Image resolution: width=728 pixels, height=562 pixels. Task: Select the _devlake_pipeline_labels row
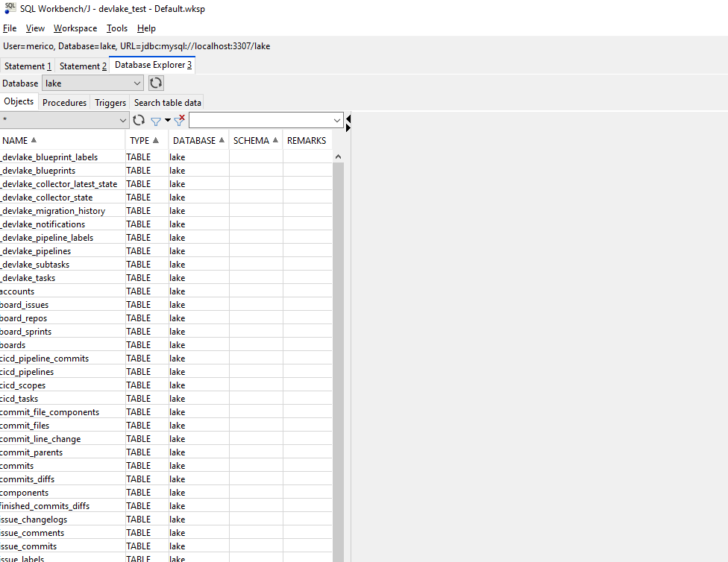click(166, 238)
